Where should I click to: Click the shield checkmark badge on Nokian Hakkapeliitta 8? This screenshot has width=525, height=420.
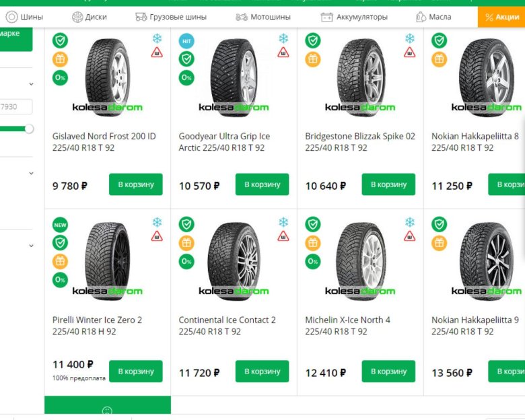tap(439, 41)
